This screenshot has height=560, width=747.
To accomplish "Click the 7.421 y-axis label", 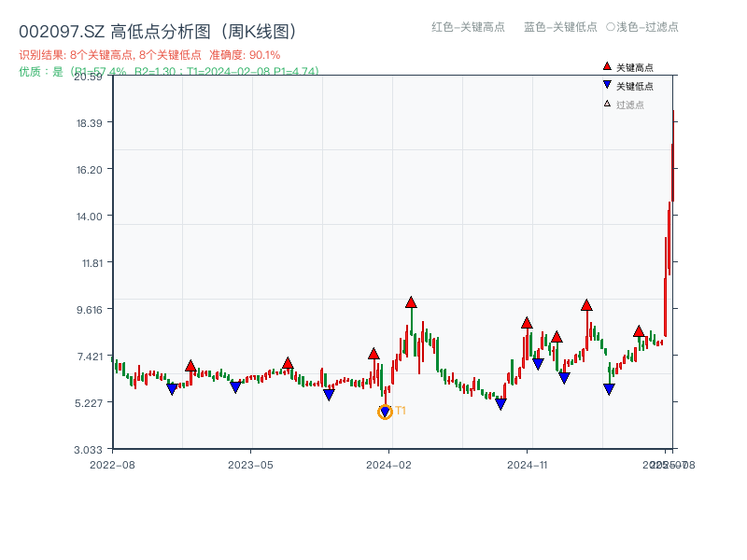I will click(x=89, y=357).
